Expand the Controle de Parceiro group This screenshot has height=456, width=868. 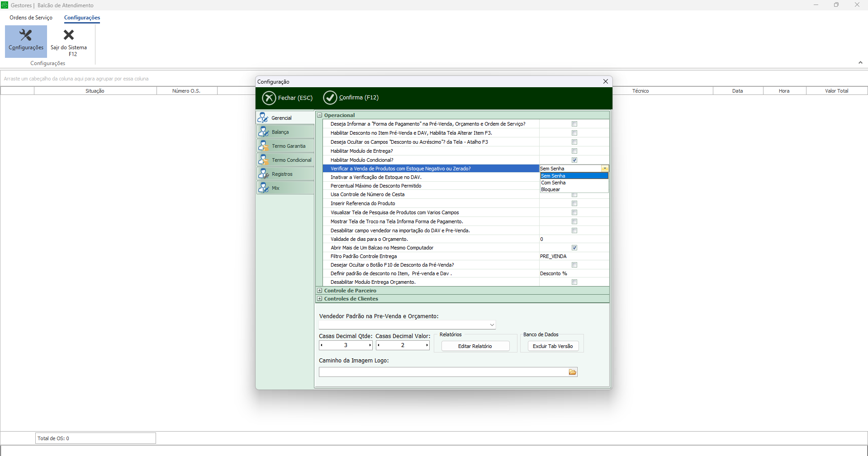[x=320, y=291]
